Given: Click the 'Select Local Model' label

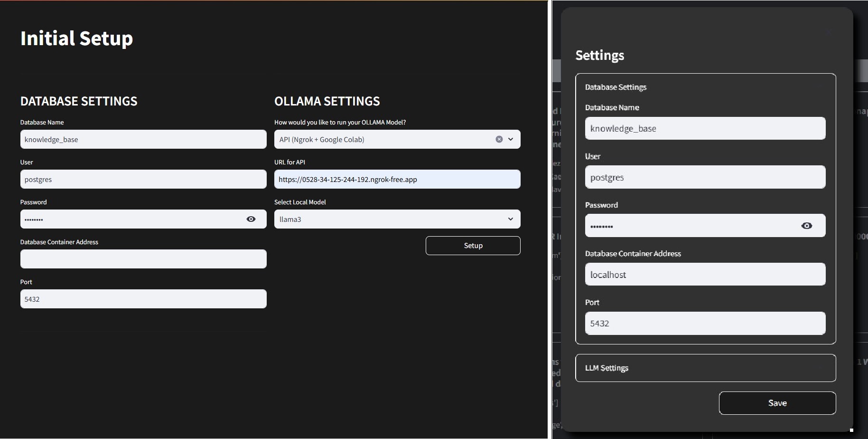Looking at the screenshot, I should pyautogui.click(x=300, y=202).
